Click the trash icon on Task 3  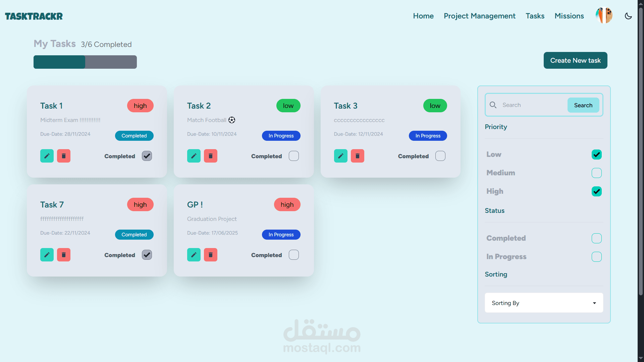[358, 156]
